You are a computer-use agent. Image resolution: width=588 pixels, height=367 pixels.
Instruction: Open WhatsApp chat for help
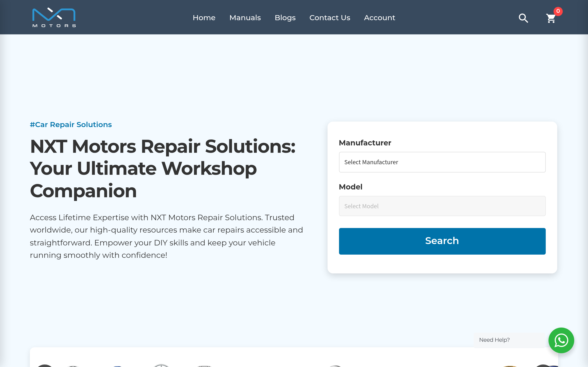(562, 340)
